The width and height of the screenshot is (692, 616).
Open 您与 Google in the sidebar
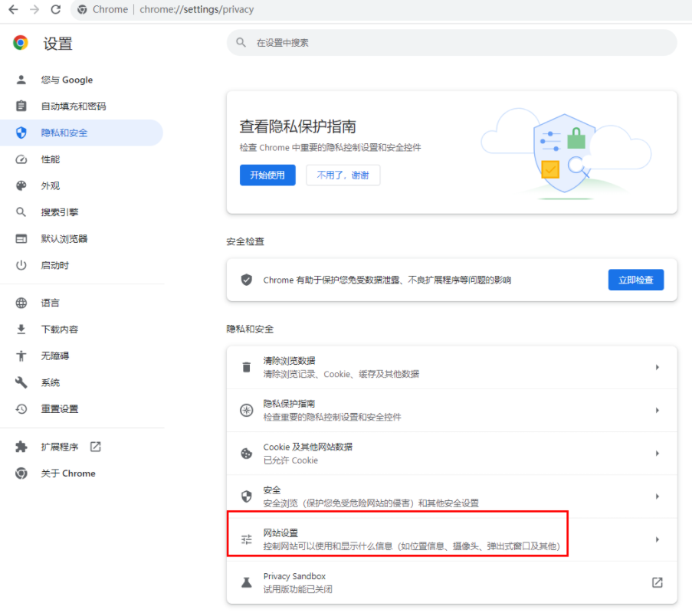pos(82,80)
